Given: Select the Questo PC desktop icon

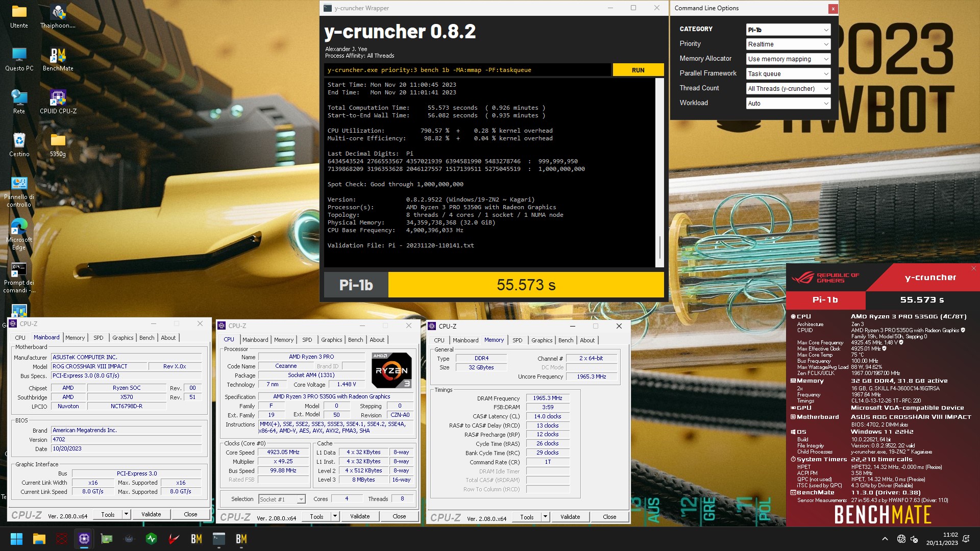Looking at the screenshot, I should [x=19, y=59].
